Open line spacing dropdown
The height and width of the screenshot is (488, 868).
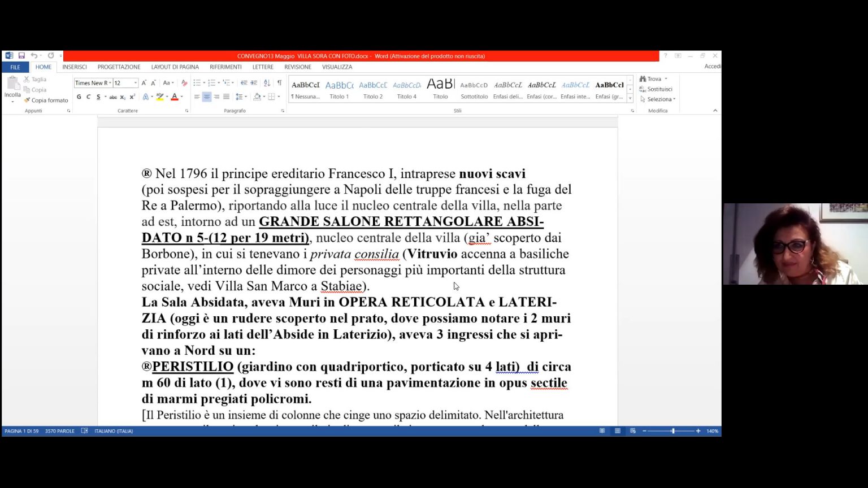(241, 97)
